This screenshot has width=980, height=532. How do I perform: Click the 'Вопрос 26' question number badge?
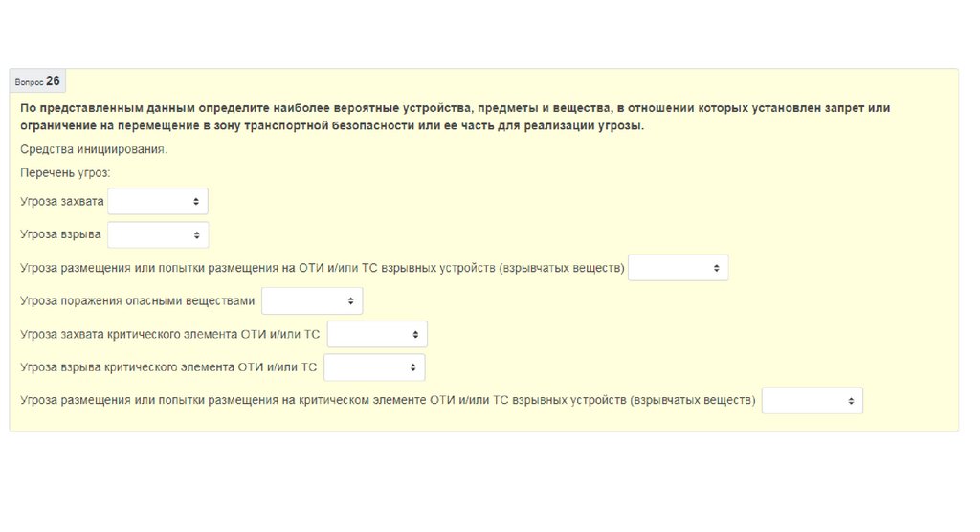click(38, 81)
